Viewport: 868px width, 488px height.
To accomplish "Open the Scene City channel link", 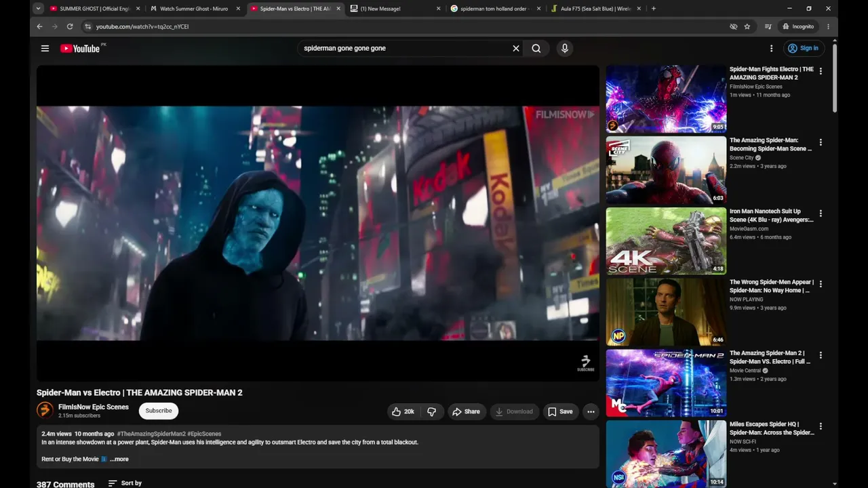I will click(x=742, y=158).
